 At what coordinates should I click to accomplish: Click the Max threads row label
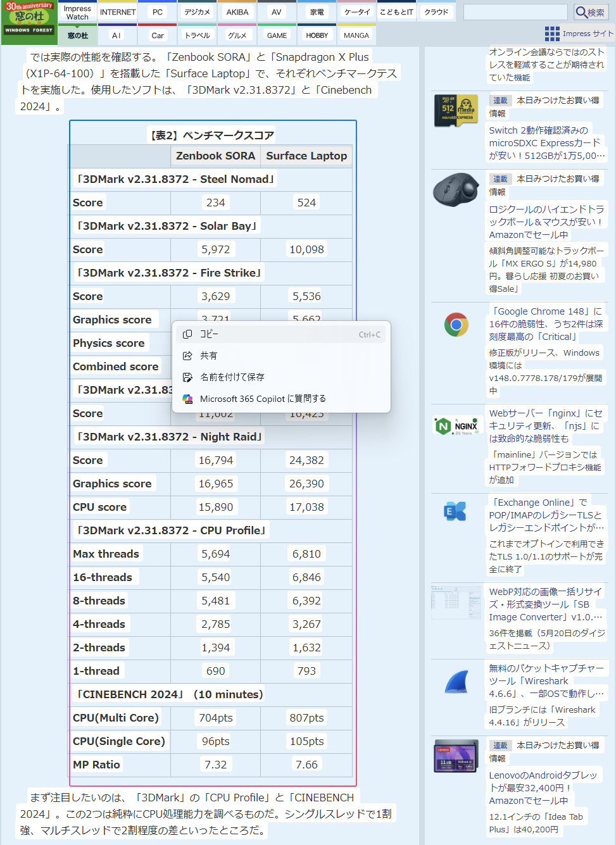pos(106,554)
